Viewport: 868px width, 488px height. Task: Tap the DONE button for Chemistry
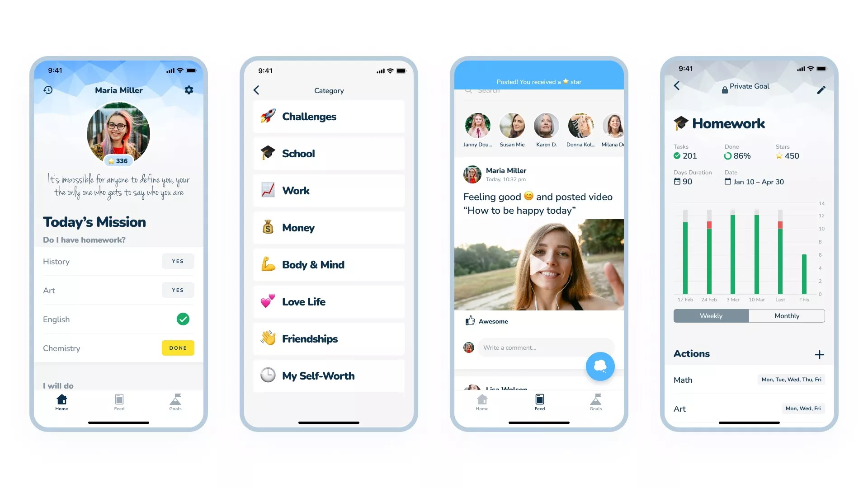point(178,348)
